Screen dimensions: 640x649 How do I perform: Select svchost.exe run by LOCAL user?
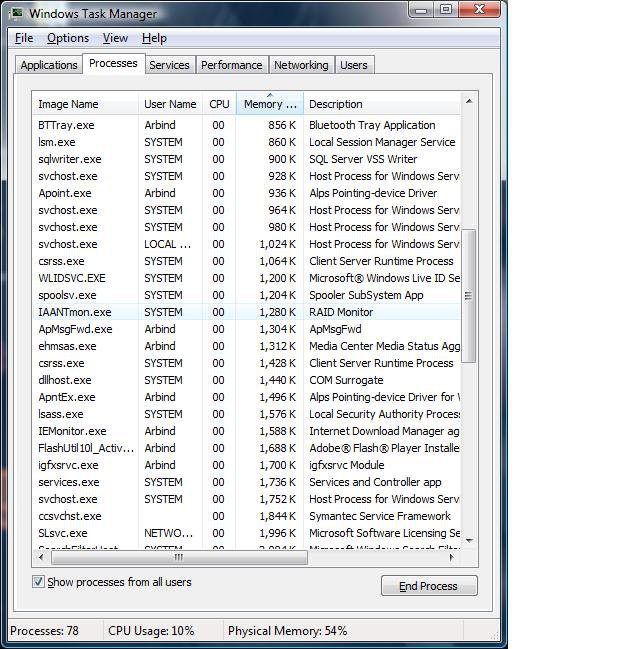point(246,244)
